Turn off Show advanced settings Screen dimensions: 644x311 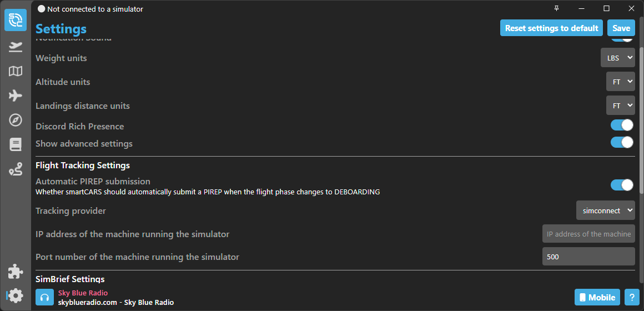pos(622,142)
